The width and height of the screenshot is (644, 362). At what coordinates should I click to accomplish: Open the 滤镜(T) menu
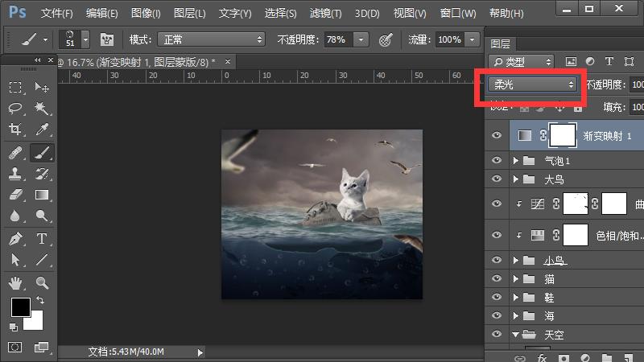pyautogui.click(x=326, y=13)
